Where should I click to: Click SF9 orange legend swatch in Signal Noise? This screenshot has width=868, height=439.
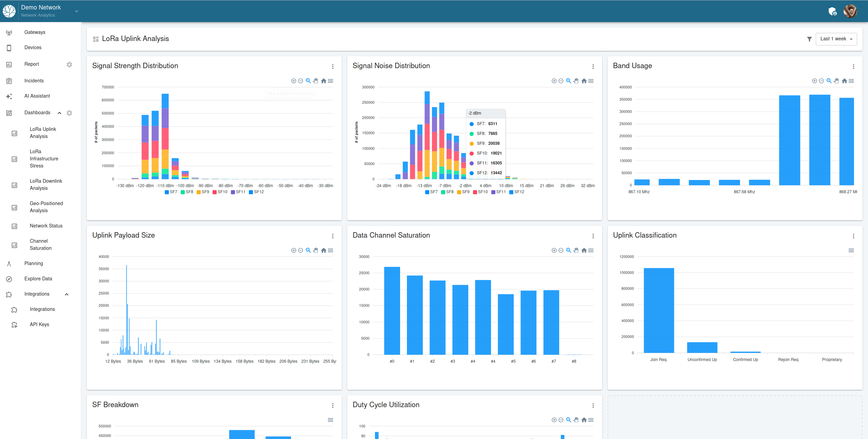coord(459,192)
